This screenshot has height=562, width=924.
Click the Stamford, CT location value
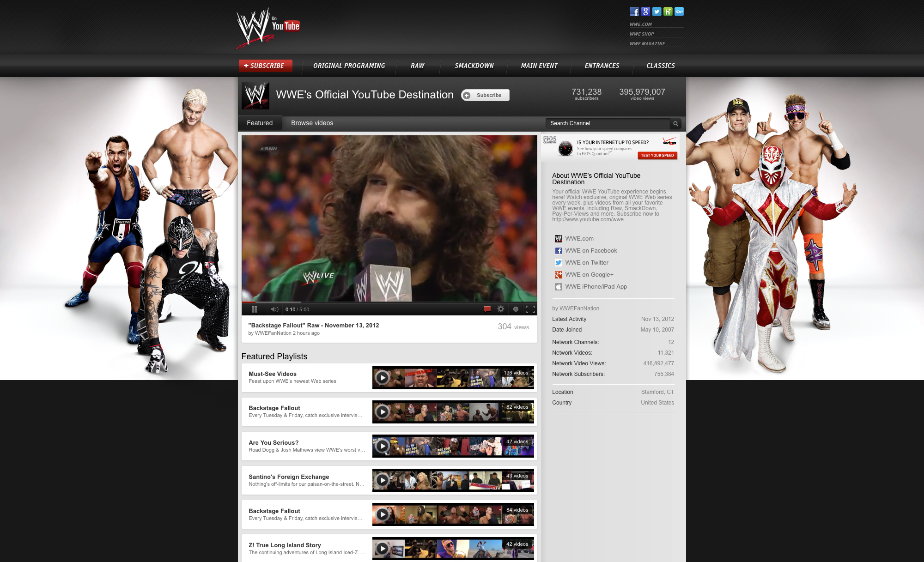click(657, 392)
